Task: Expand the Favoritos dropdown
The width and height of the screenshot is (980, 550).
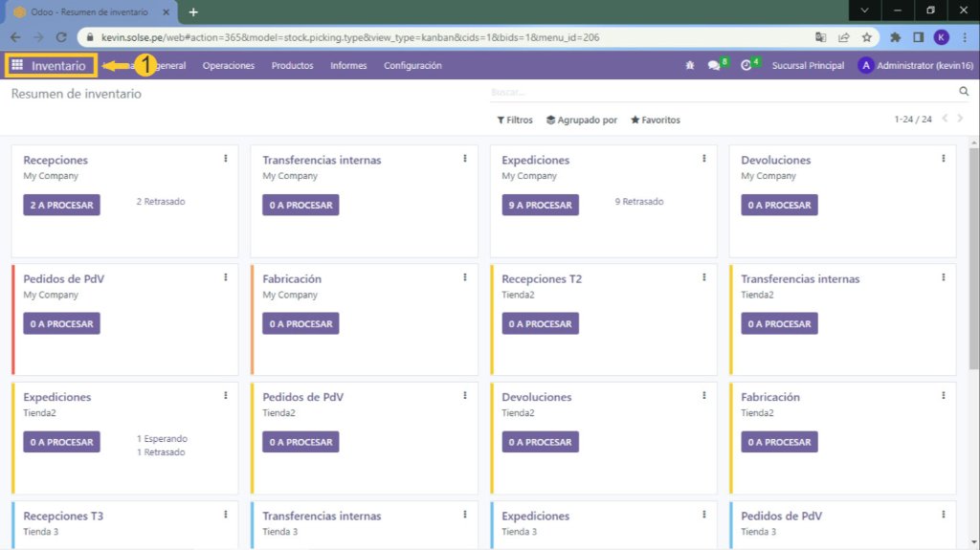Action: pyautogui.click(x=656, y=121)
